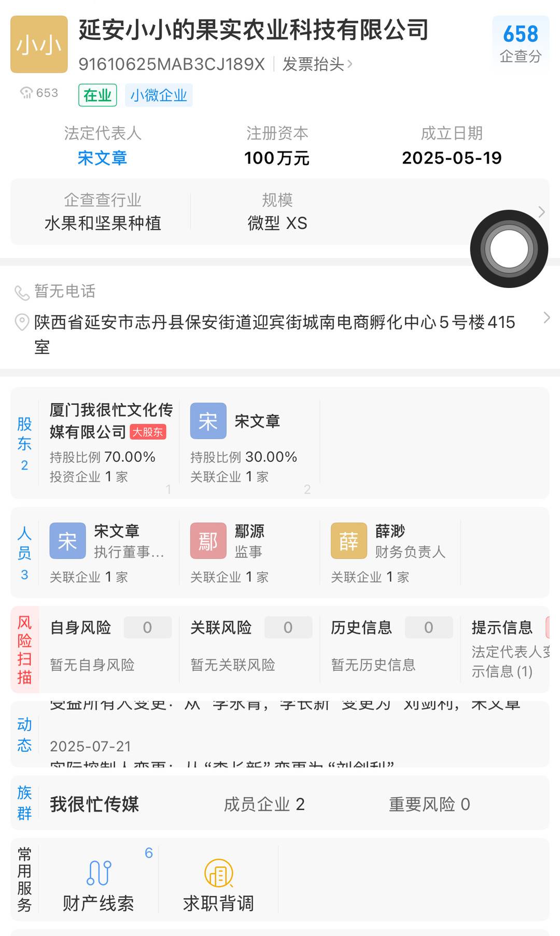This screenshot has width=560, height=936.
Task: Tap the gold 小小 company logo
Action: click(39, 44)
